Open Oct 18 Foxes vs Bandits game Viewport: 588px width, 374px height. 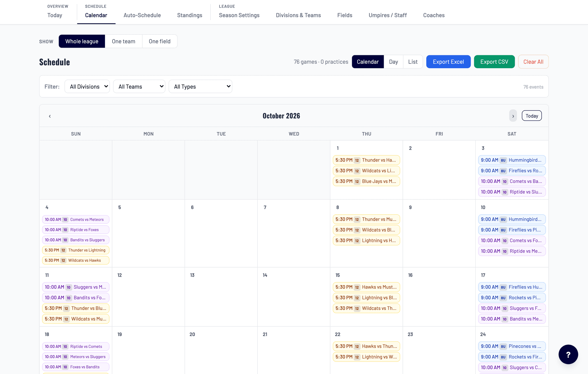click(x=76, y=367)
